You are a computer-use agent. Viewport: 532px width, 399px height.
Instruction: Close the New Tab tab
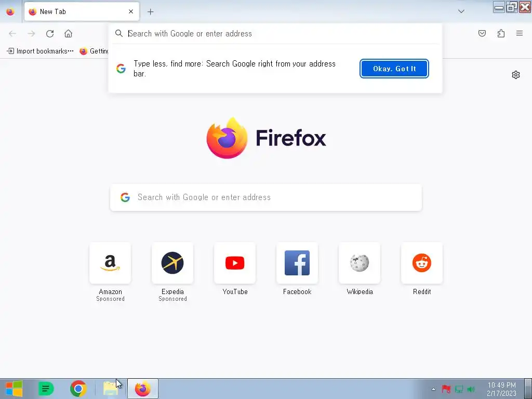pyautogui.click(x=130, y=11)
